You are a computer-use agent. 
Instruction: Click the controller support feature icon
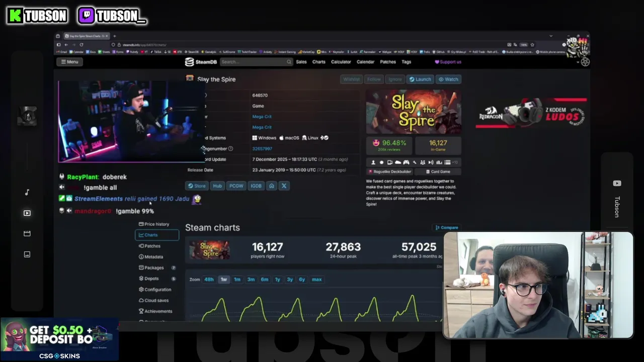coord(406,162)
